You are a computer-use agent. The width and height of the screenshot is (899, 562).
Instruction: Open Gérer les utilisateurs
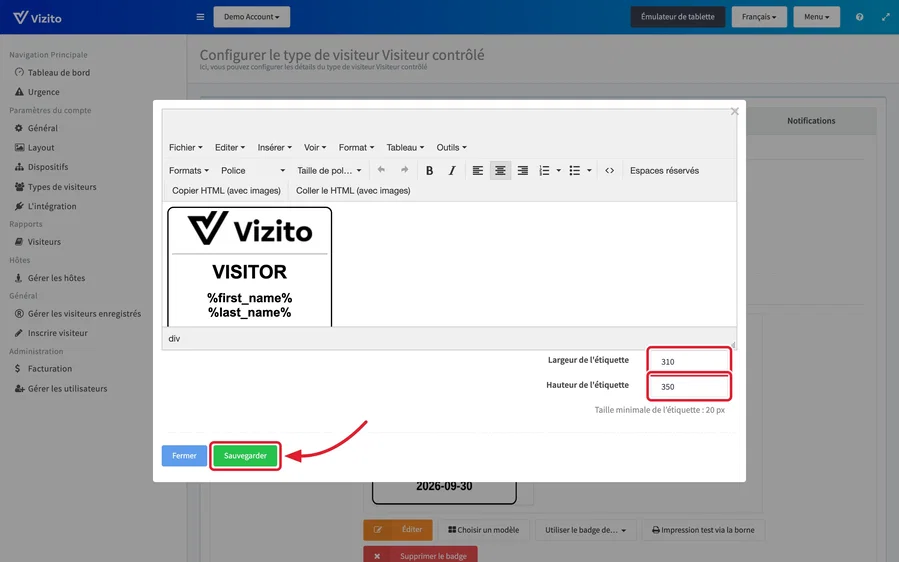(61, 389)
